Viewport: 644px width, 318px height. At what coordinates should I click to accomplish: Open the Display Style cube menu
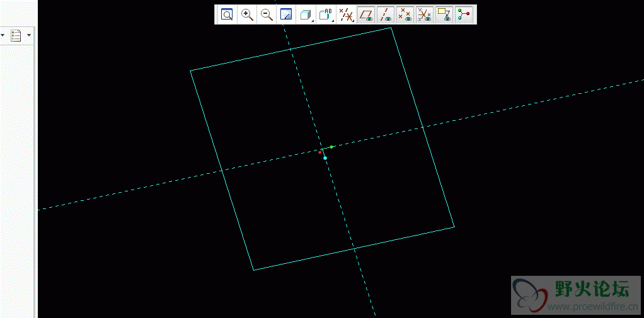click(306, 14)
